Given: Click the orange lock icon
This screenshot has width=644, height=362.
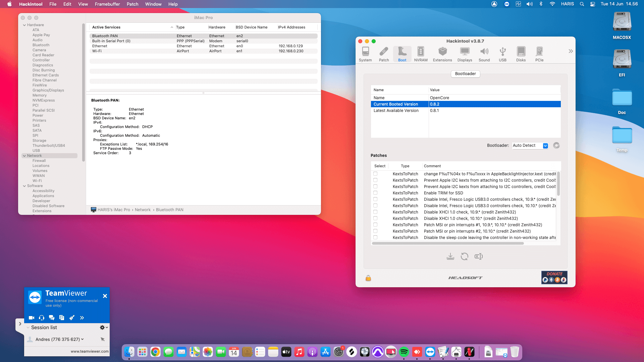Looking at the screenshot, I should pyautogui.click(x=368, y=278).
